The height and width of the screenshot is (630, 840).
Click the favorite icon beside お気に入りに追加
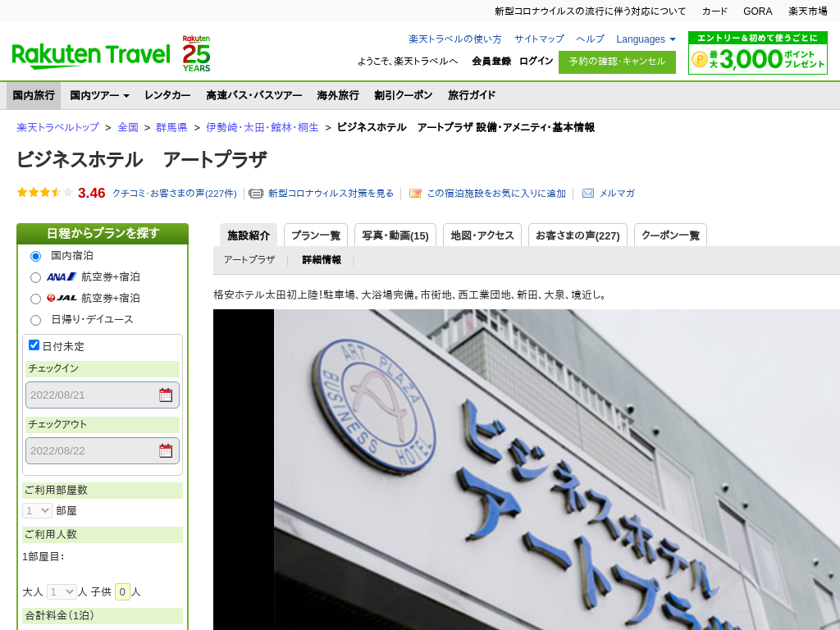point(415,194)
